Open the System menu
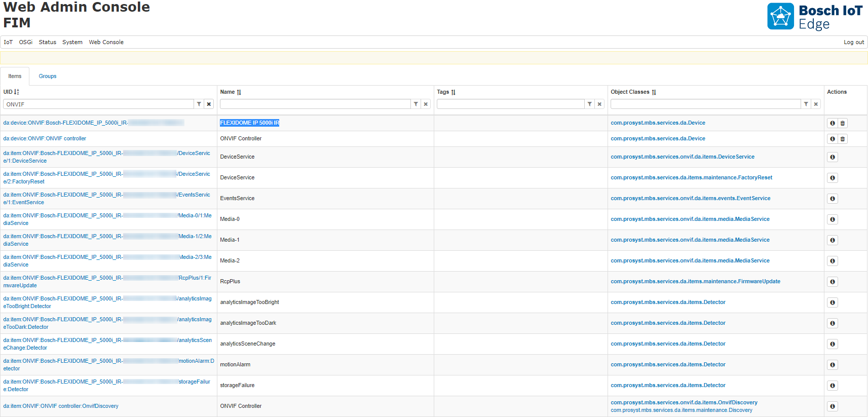This screenshot has width=868, height=417. click(x=72, y=42)
